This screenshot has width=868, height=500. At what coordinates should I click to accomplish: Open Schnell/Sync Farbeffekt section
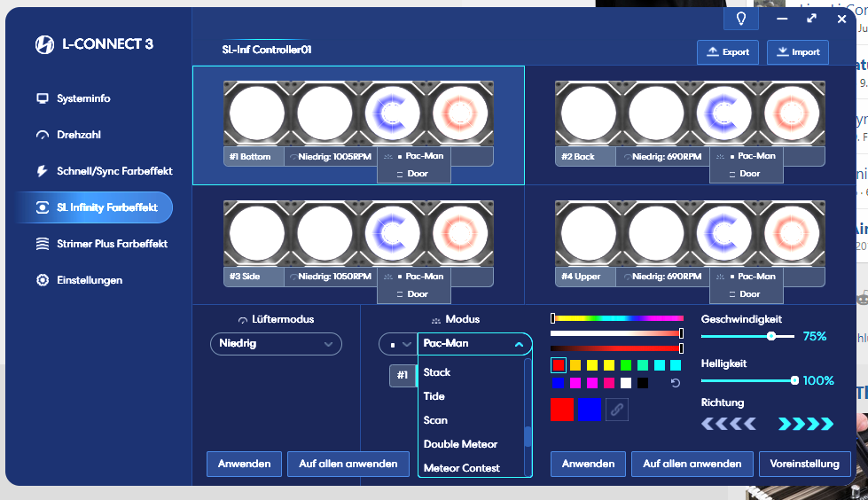(104, 171)
